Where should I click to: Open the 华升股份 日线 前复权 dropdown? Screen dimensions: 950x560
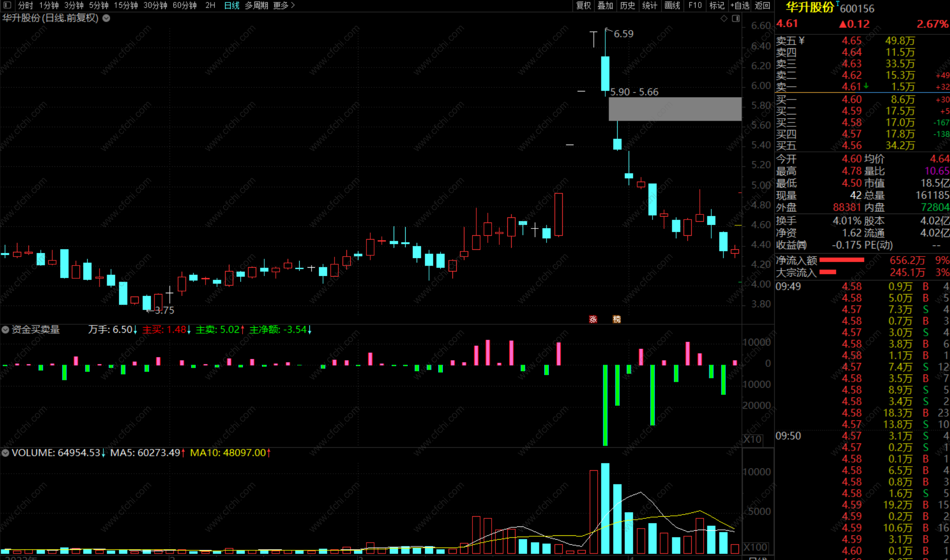106,18
